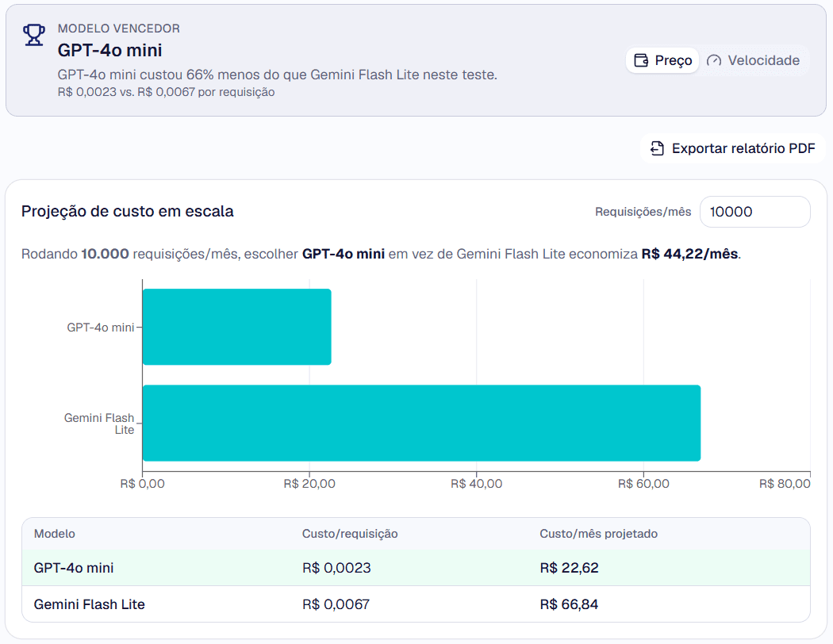Click the per-request price comparison line
The image size is (833, 644).
pyautogui.click(x=166, y=92)
